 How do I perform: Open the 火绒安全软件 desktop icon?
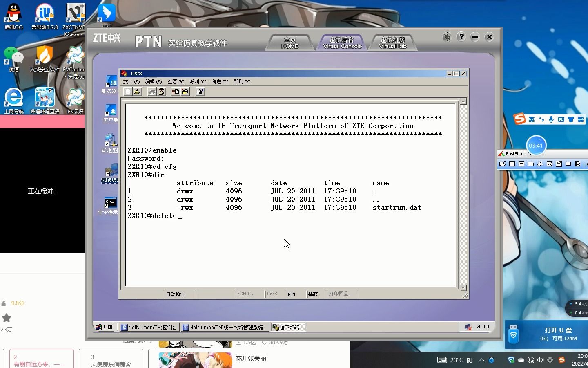coord(45,59)
